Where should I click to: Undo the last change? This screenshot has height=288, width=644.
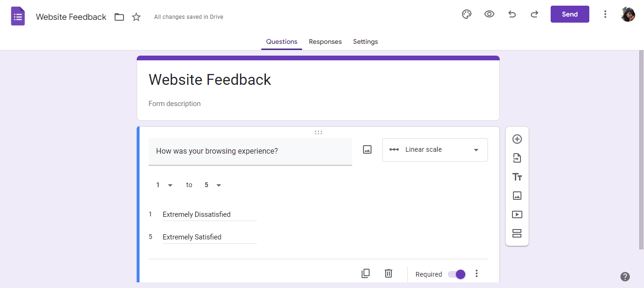[512, 14]
